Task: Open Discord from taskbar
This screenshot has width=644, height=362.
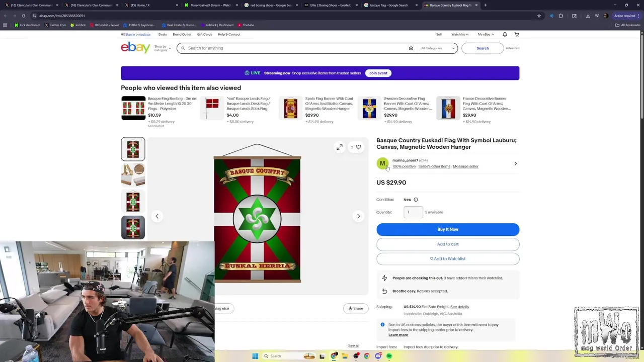Action: click(378, 356)
